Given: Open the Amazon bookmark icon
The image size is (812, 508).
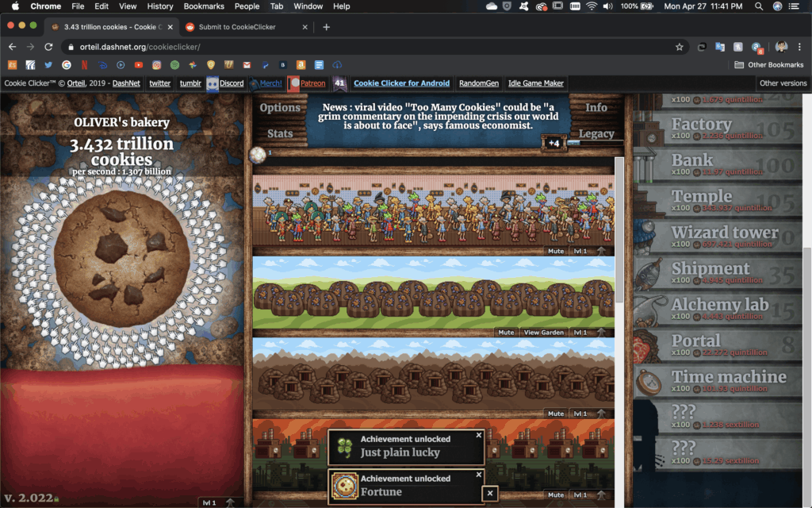Looking at the screenshot, I should pos(301,65).
